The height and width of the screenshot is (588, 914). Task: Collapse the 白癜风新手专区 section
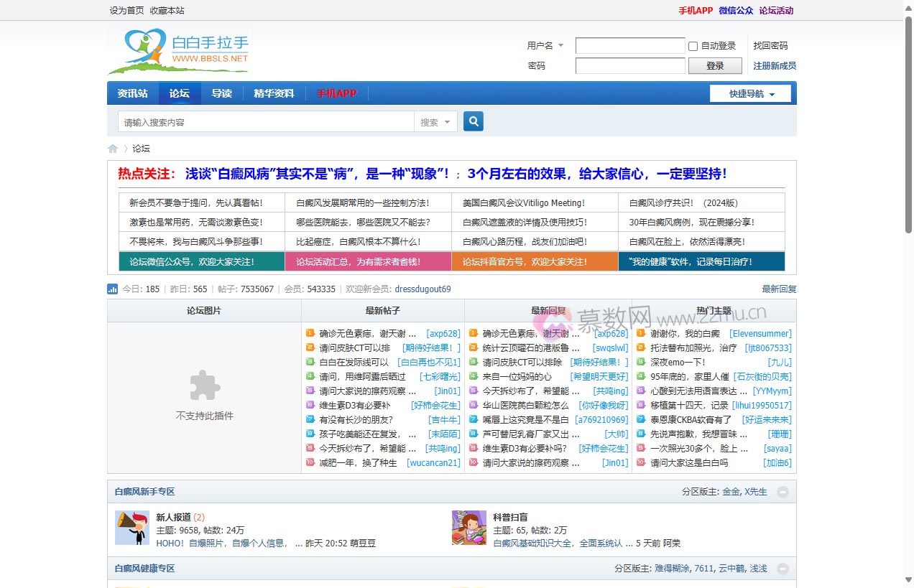coord(783,492)
